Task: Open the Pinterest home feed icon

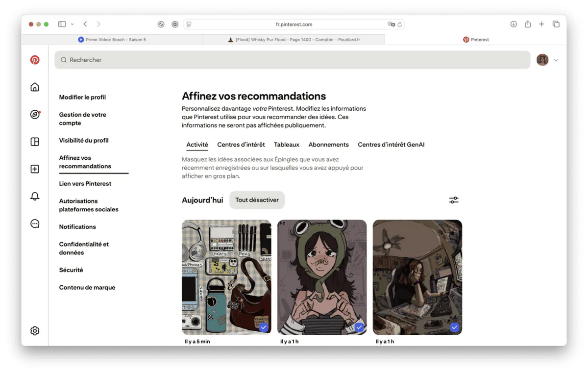Action: tap(35, 87)
